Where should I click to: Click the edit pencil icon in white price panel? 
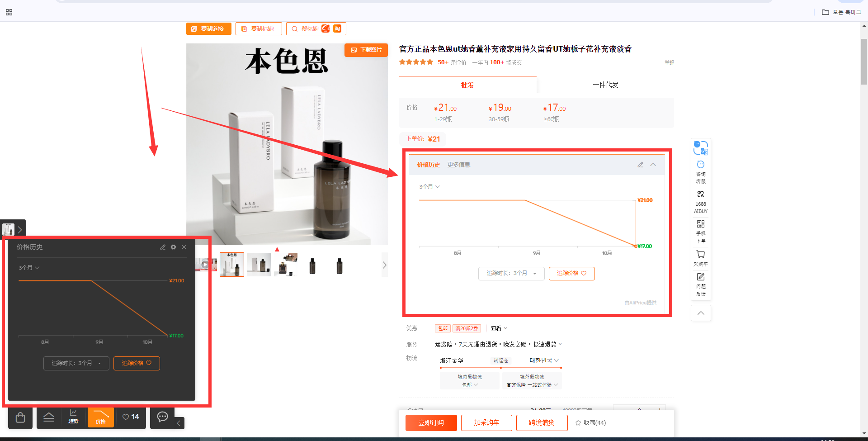click(640, 165)
